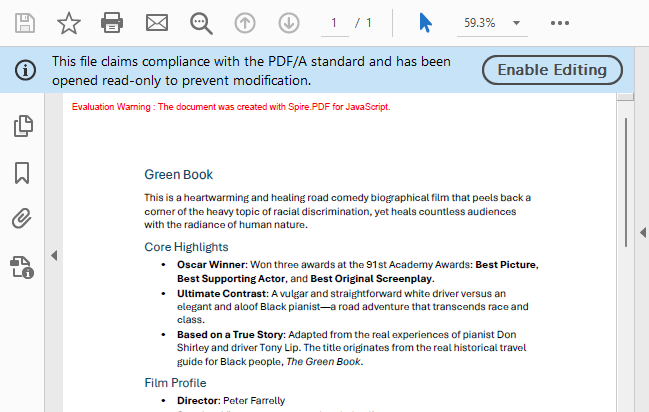Click the red Evaluation Warning text
The image size is (649, 412).
231,107
